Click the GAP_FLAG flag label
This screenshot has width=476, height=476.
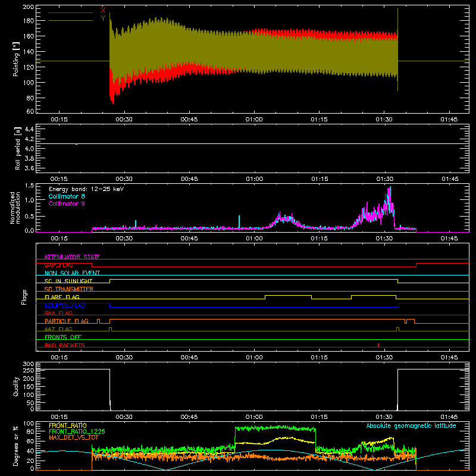(58, 265)
